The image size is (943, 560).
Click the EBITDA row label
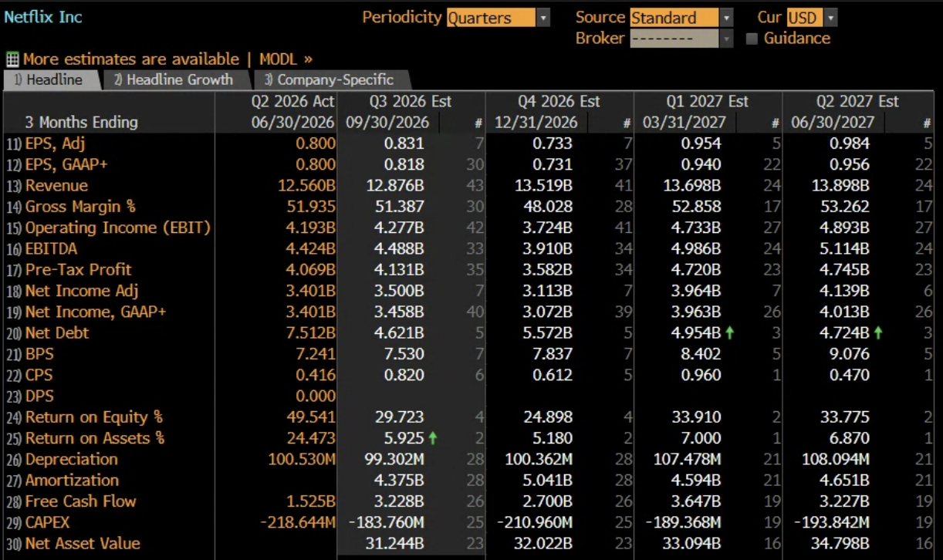(51, 249)
